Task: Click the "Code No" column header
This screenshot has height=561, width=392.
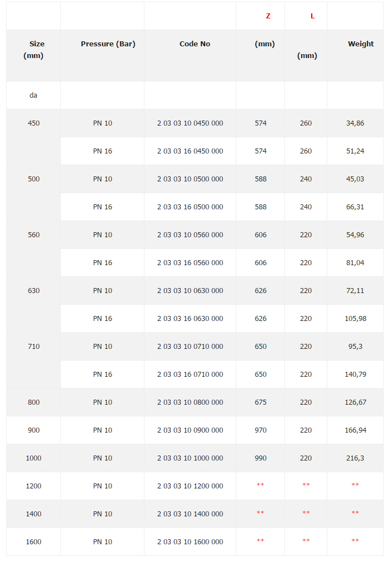Action: point(195,44)
